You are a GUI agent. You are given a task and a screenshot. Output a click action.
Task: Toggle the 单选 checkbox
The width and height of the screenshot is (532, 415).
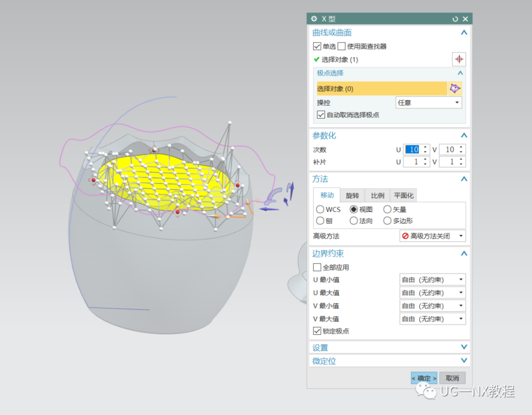[x=317, y=46]
